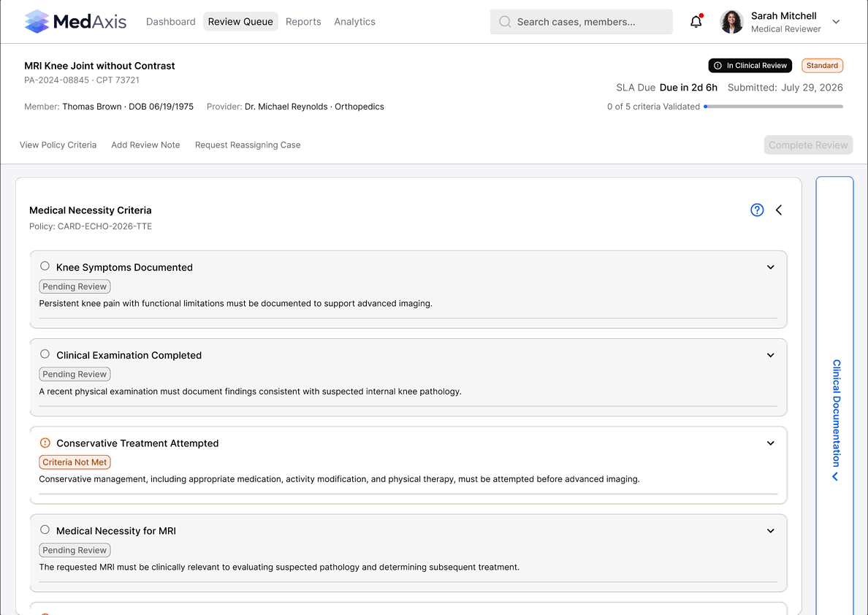
Task: Go to the Dashboard tab
Action: click(x=170, y=22)
